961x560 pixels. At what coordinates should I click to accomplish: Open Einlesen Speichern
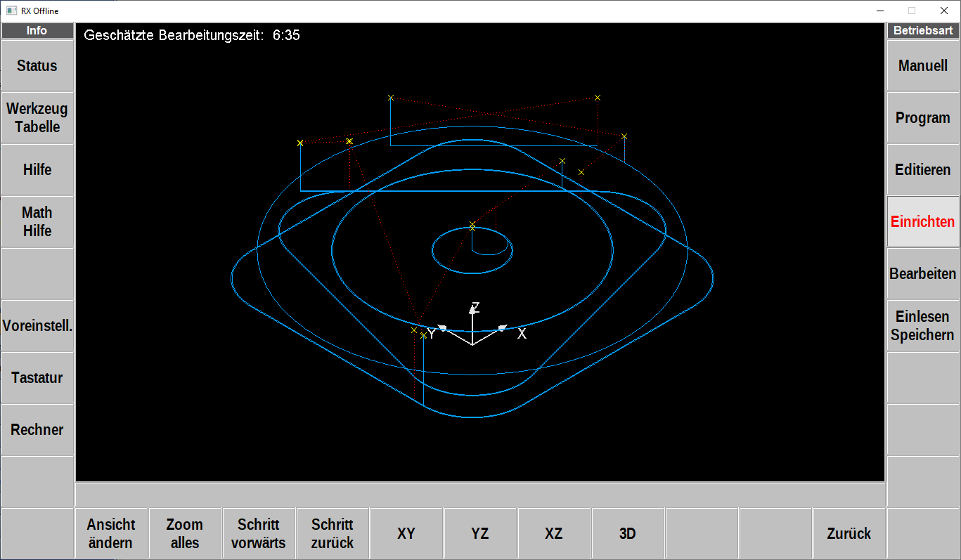coord(923,326)
